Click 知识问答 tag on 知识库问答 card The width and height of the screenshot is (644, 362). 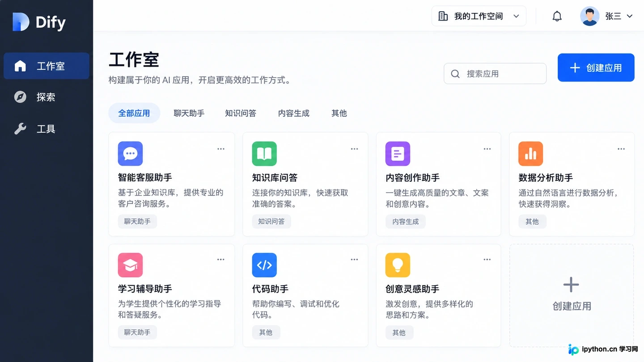point(271,221)
